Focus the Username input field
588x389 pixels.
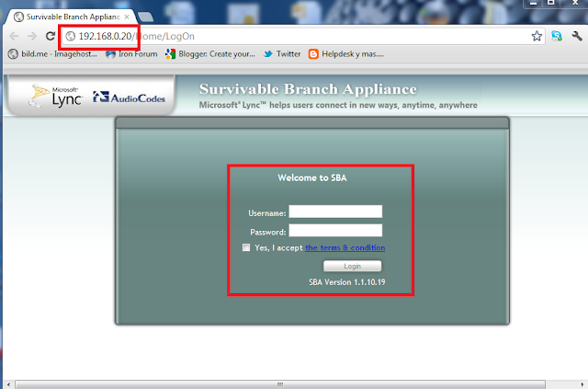(335, 212)
